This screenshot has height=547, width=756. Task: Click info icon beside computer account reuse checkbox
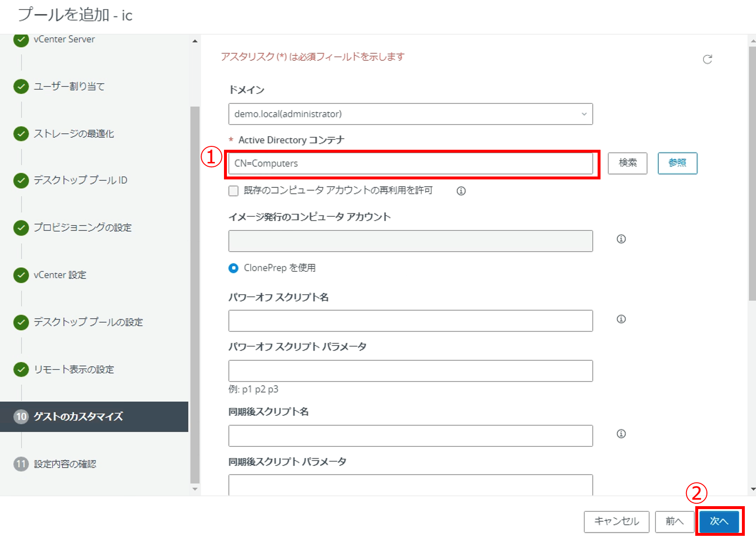click(461, 191)
